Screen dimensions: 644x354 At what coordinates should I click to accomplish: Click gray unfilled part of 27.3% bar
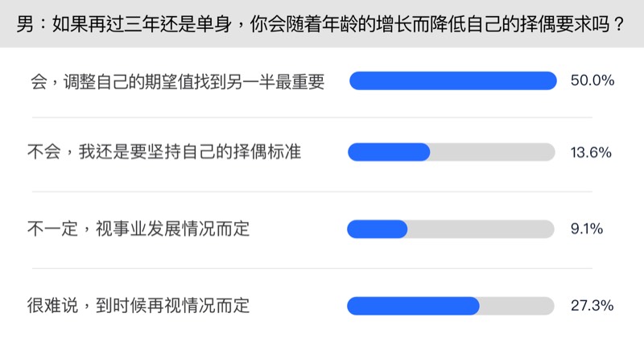(517, 306)
